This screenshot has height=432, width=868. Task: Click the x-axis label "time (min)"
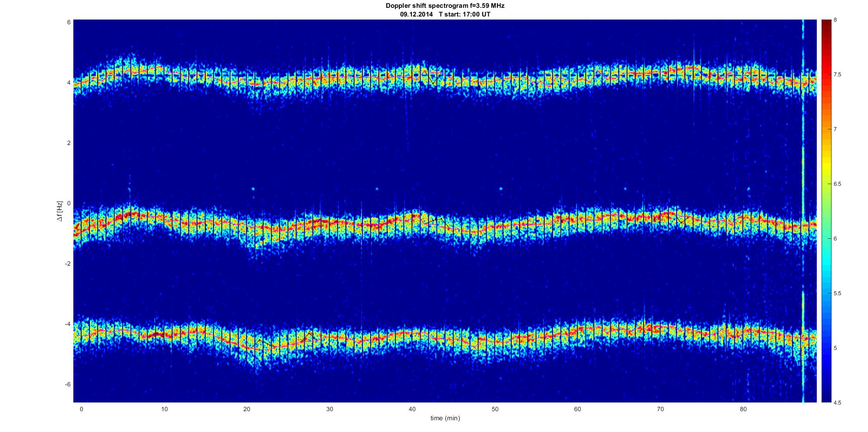coord(445,418)
